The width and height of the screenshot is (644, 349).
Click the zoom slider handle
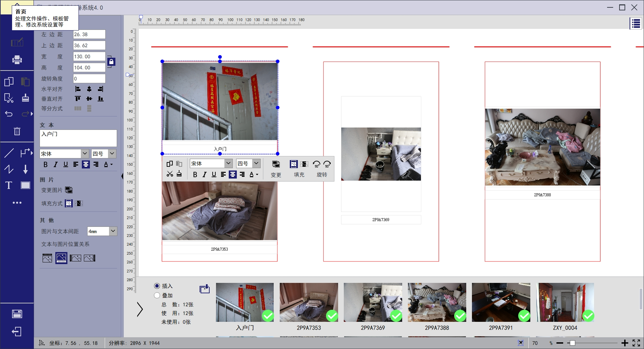click(573, 343)
